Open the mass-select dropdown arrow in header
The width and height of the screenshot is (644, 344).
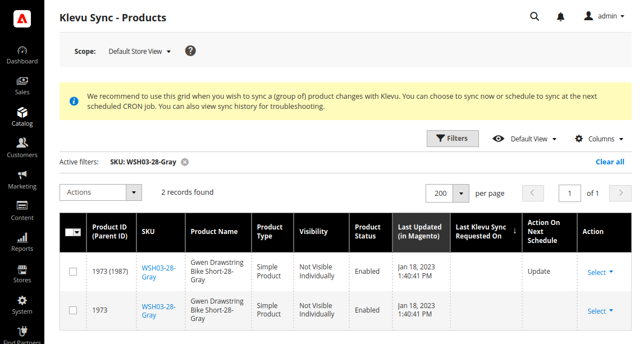(x=77, y=232)
